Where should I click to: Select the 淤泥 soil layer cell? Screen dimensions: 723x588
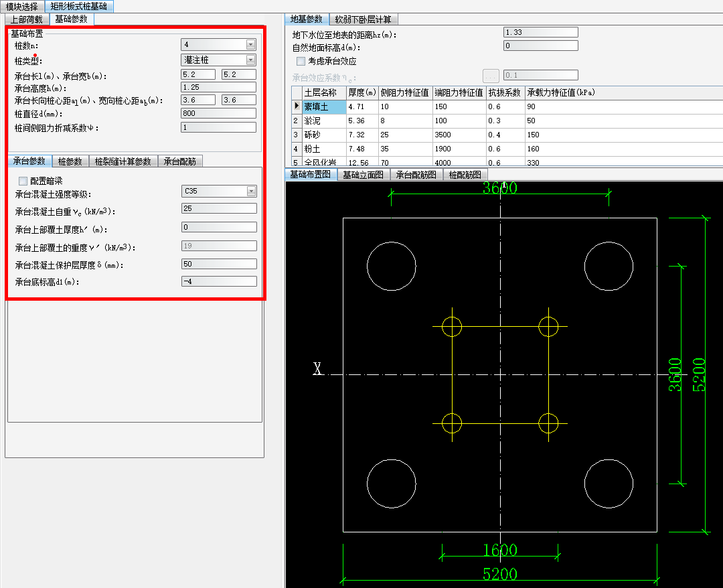[x=324, y=121]
